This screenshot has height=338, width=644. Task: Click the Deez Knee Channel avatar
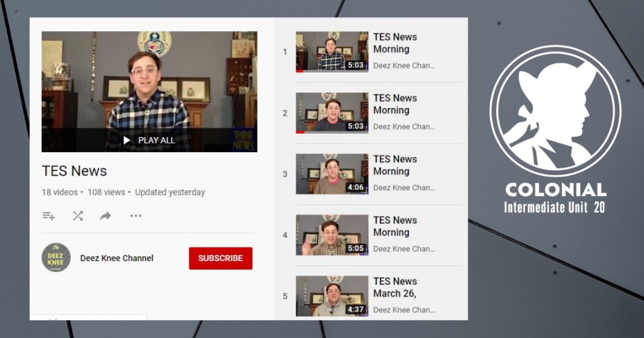(x=56, y=257)
